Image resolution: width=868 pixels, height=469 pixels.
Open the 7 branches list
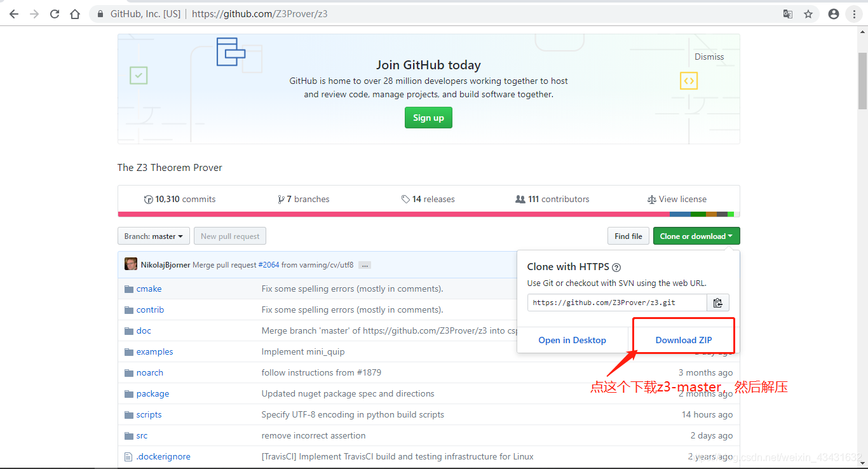[304, 199]
